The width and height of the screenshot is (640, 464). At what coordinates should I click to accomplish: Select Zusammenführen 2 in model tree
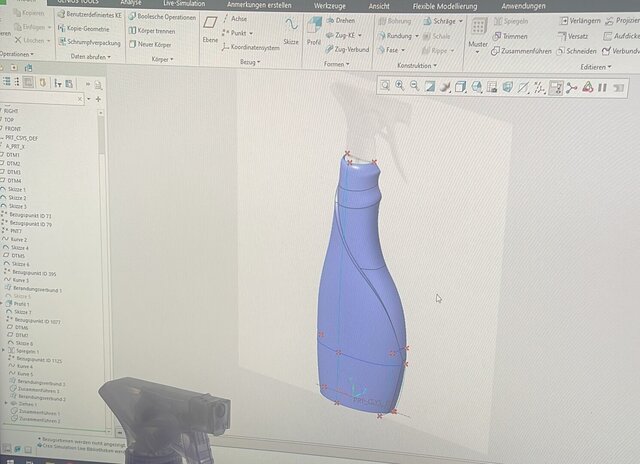coord(36,420)
